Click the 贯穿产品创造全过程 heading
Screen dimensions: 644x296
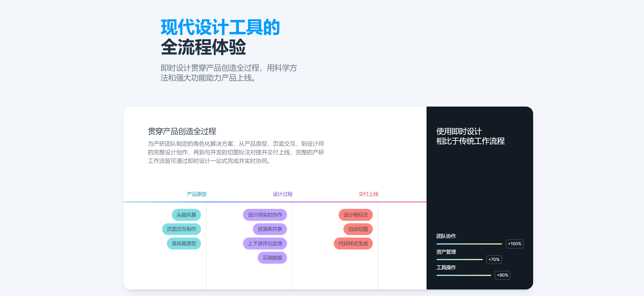182,131
